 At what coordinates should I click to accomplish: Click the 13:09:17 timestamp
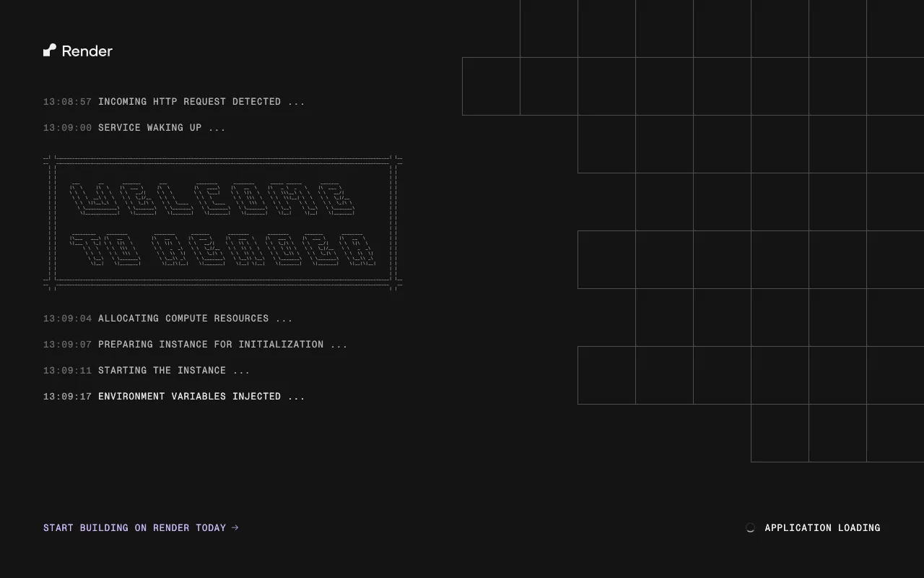tap(68, 397)
